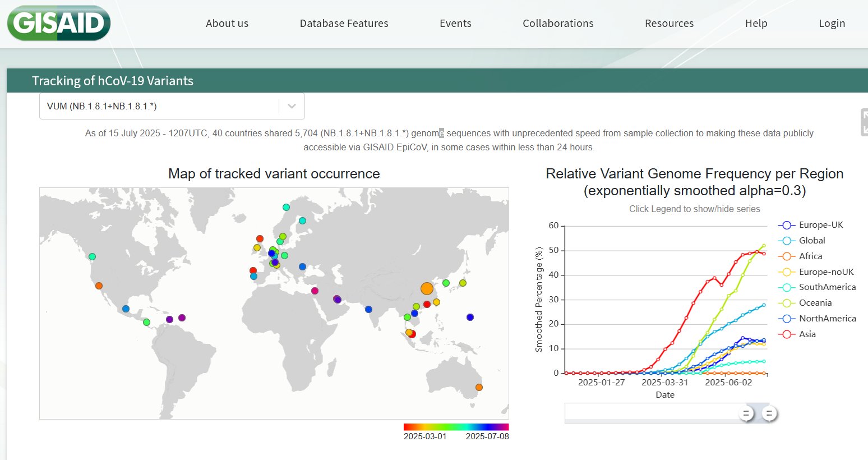
Task: Click the right range slider handle
Action: (769, 414)
